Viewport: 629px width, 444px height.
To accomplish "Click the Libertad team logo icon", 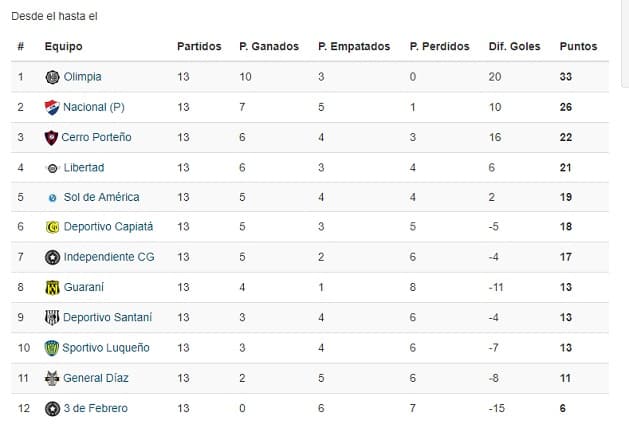I will click(52, 167).
